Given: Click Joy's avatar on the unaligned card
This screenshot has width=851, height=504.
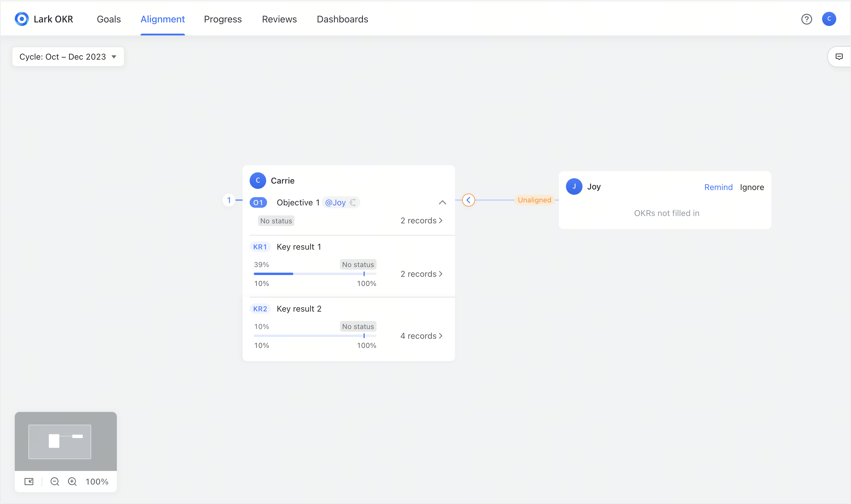Looking at the screenshot, I should click(574, 186).
